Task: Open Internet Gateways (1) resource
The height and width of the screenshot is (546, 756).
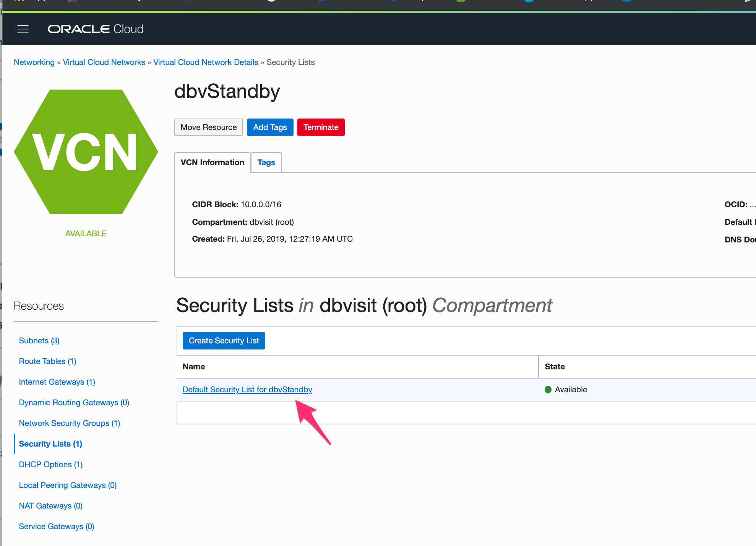Action: (x=57, y=382)
